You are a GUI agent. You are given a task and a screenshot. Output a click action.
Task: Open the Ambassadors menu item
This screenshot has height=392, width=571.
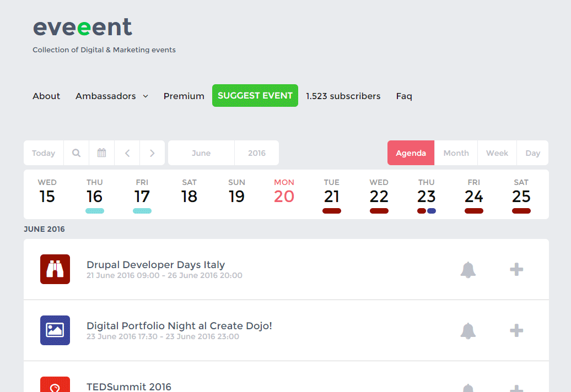pos(106,96)
